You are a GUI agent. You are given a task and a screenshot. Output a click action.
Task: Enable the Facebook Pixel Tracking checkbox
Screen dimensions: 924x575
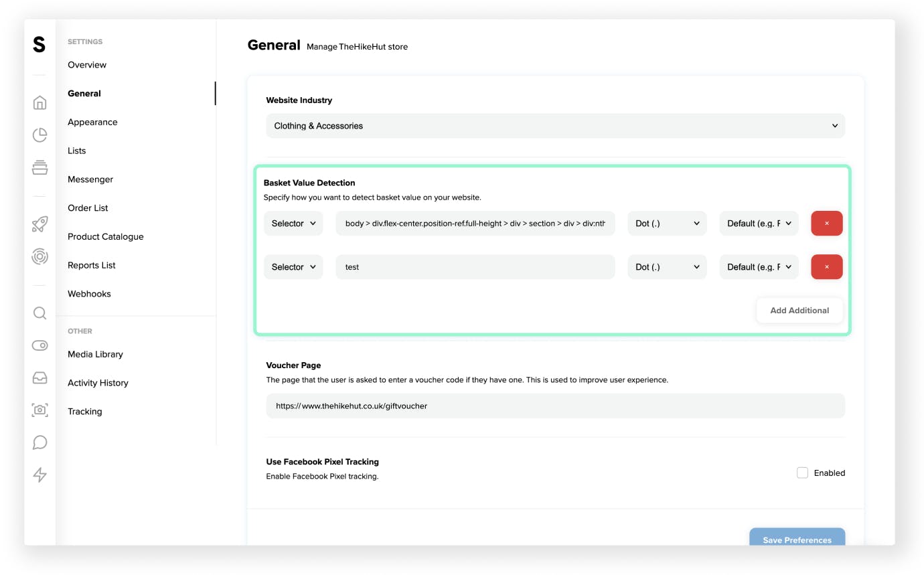pyautogui.click(x=802, y=472)
